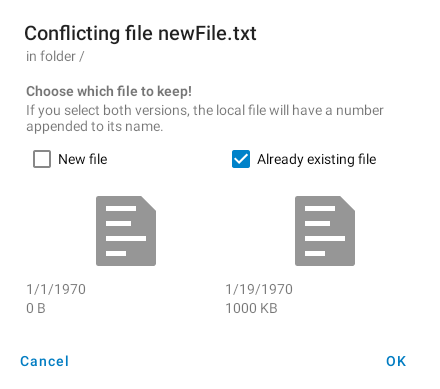440x389 pixels.
Task: Click the 'appended to its name.' text line
Action: pos(95,127)
